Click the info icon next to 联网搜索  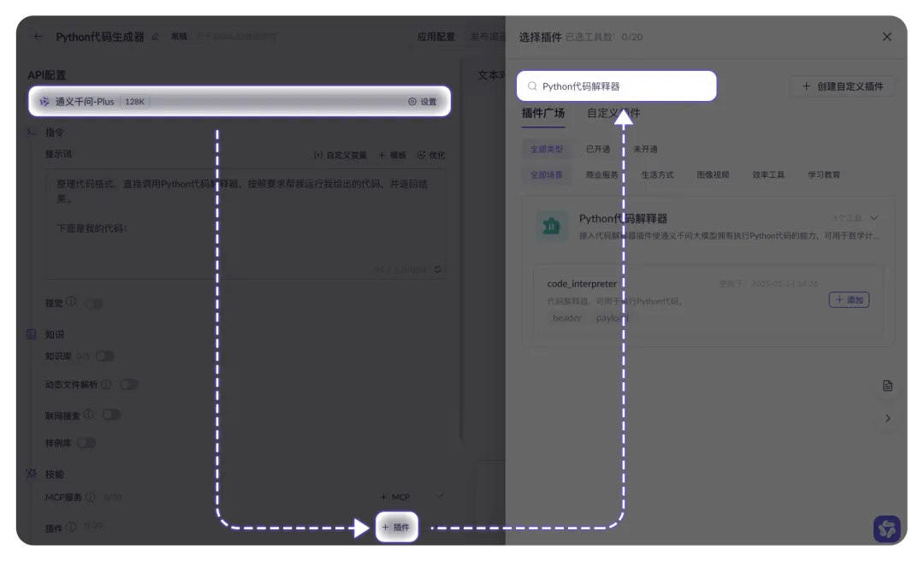coord(88,414)
